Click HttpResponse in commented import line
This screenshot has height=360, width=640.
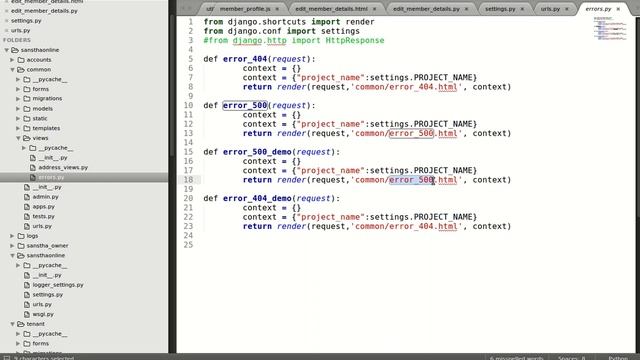pyautogui.click(x=355, y=40)
